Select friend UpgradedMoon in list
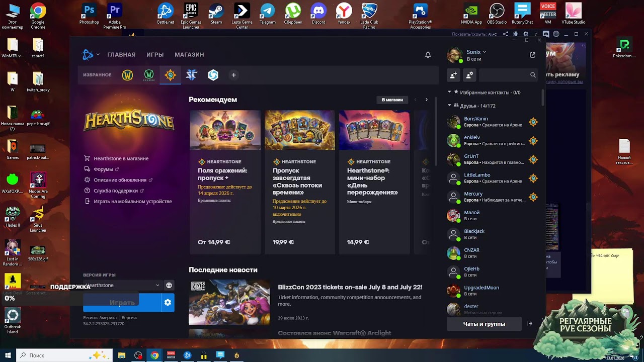The width and height of the screenshot is (644, 362). (x=493, y=291)
